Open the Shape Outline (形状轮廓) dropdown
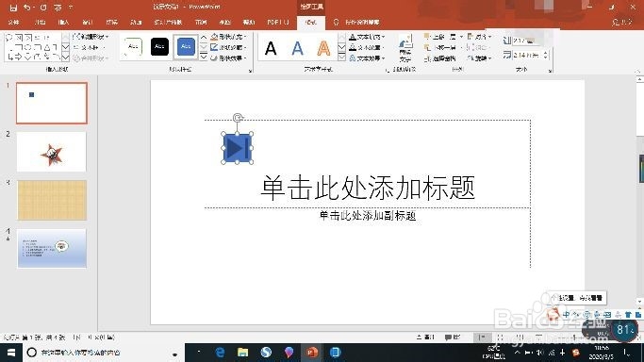This screenshot has width=644, height=362. point(228,47)
